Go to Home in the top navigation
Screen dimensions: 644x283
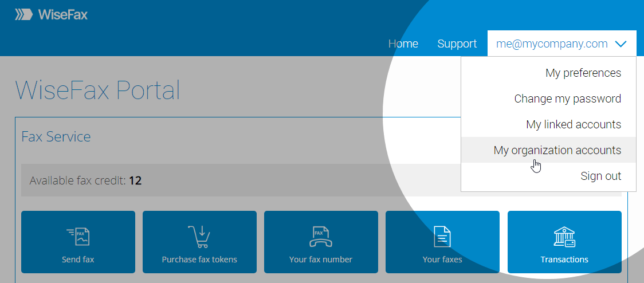pos(403,44)
